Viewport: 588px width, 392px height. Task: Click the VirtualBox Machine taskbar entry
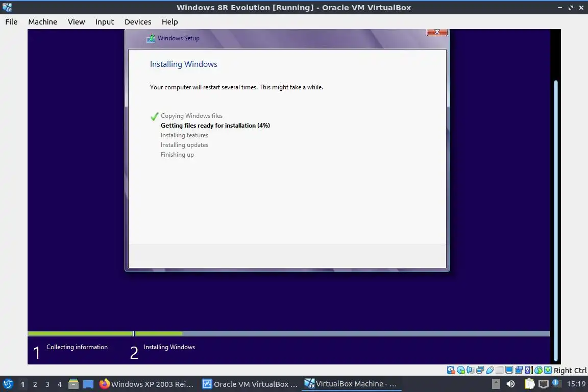[351, 384]
